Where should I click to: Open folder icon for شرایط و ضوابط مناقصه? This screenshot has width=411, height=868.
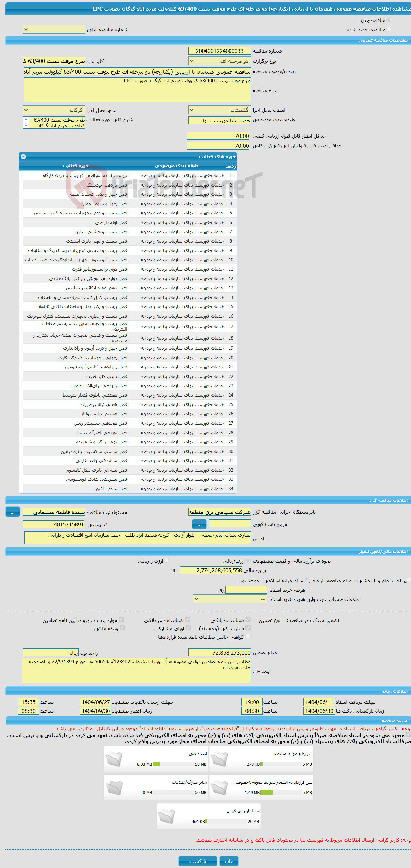click(x=219, y=759)
